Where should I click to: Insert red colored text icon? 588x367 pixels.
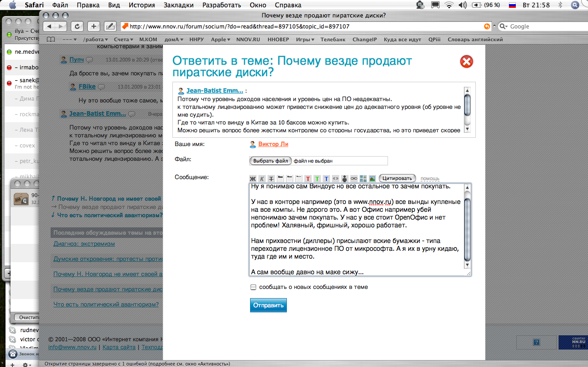pyautogui.click(x=308, y=179)
